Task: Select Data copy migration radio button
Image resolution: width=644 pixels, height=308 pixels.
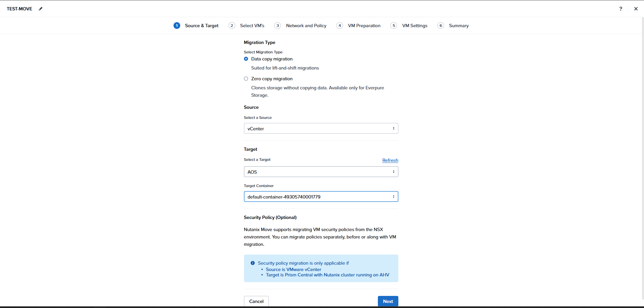Action: tap(246, 59)
